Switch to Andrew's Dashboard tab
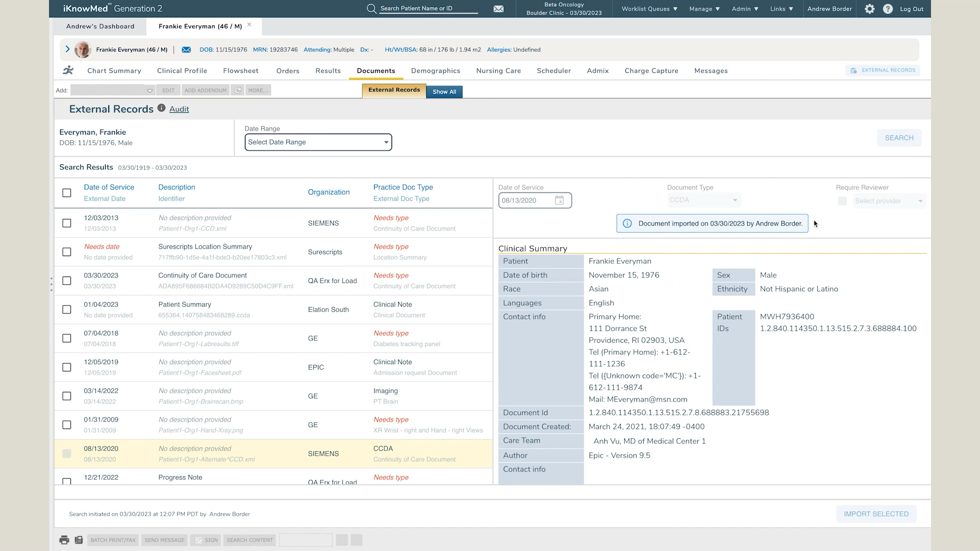The height and width of the screenshot is (551, 980). coord(100,27)
